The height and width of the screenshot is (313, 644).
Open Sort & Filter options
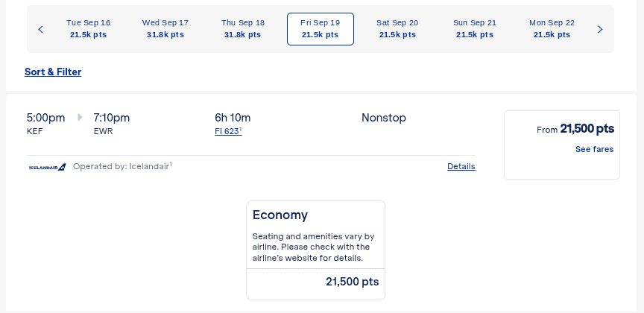coord(53,72)
